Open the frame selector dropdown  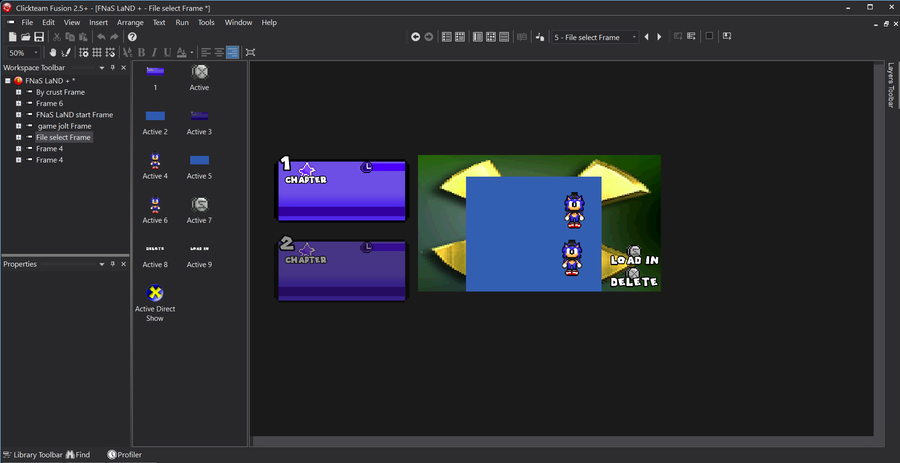pyautogui.click(x=634, y=37)
